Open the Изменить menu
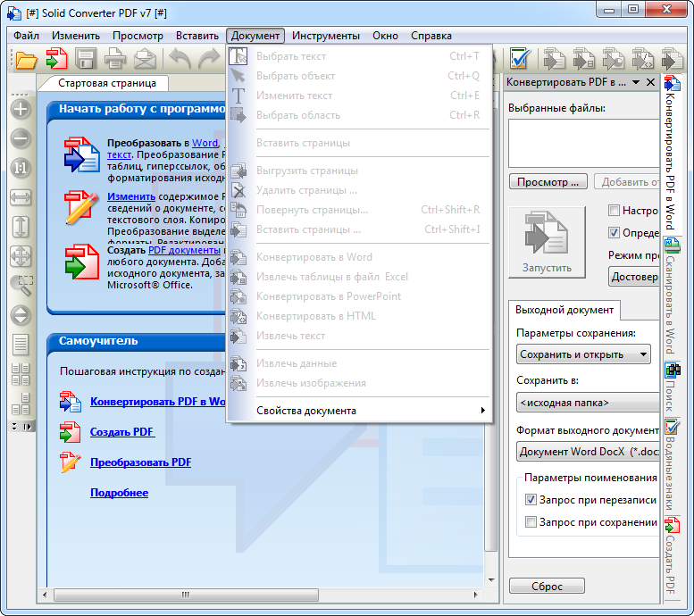This screenshot has height=616, width=694. click(76, 36)
